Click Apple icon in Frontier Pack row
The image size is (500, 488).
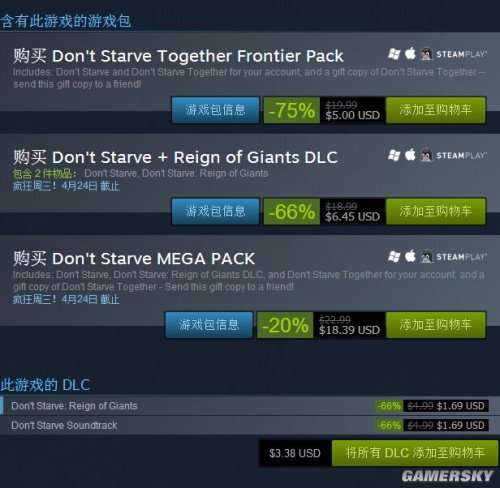(410, 53)
